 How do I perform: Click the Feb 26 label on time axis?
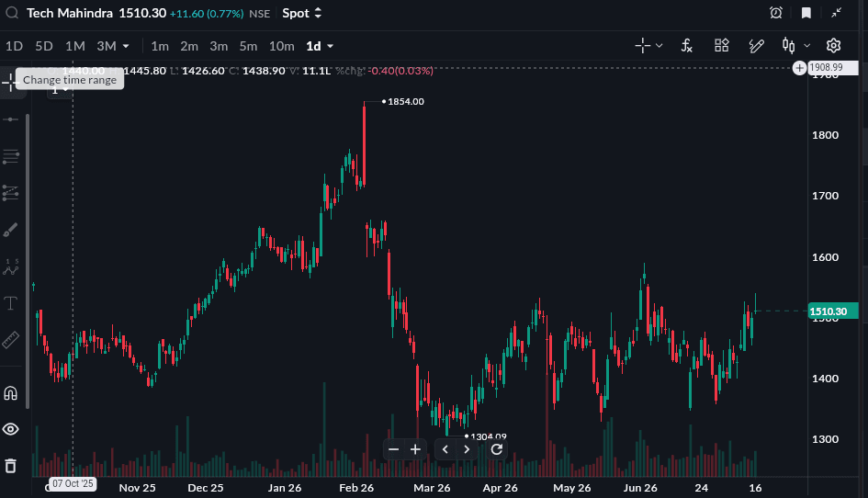356,488
